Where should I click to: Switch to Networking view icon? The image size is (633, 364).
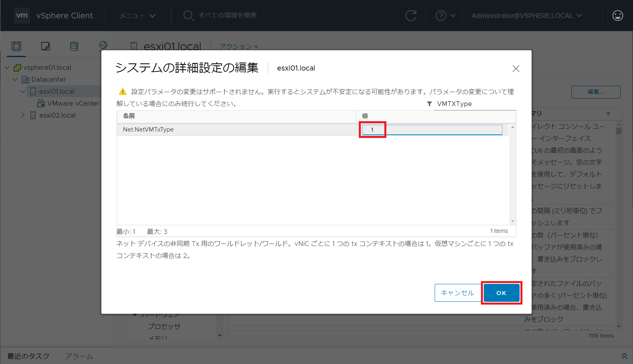pyautogui.click(x=103, y=45)
